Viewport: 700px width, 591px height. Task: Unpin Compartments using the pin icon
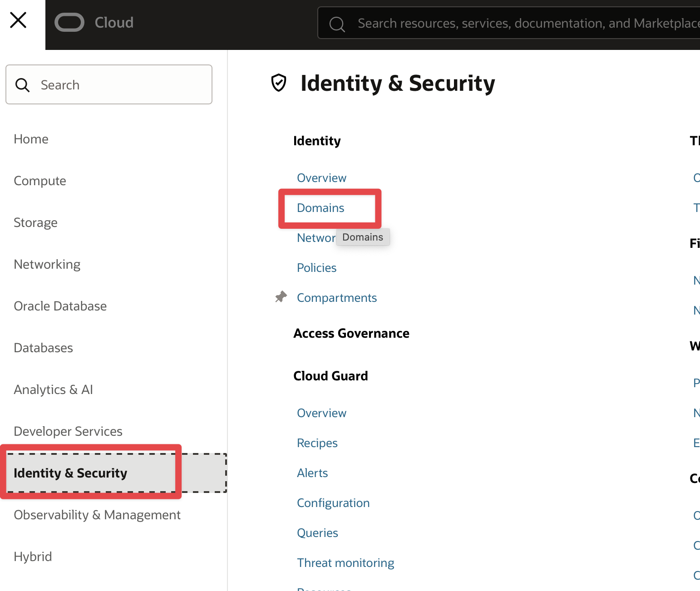281,297
